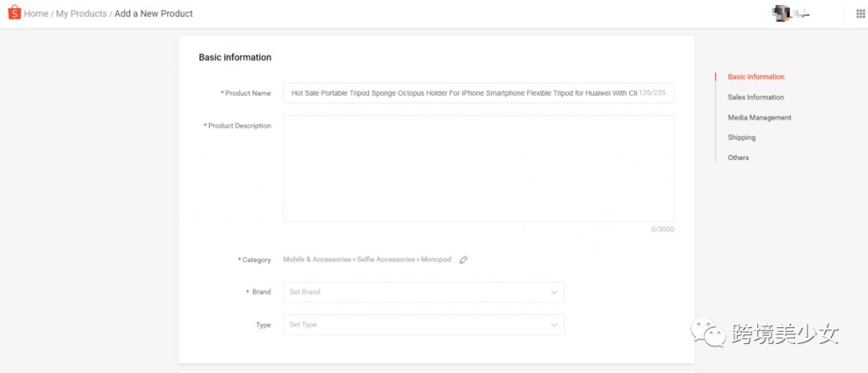
Task: Jump to Media Management section
Action: 759,117
